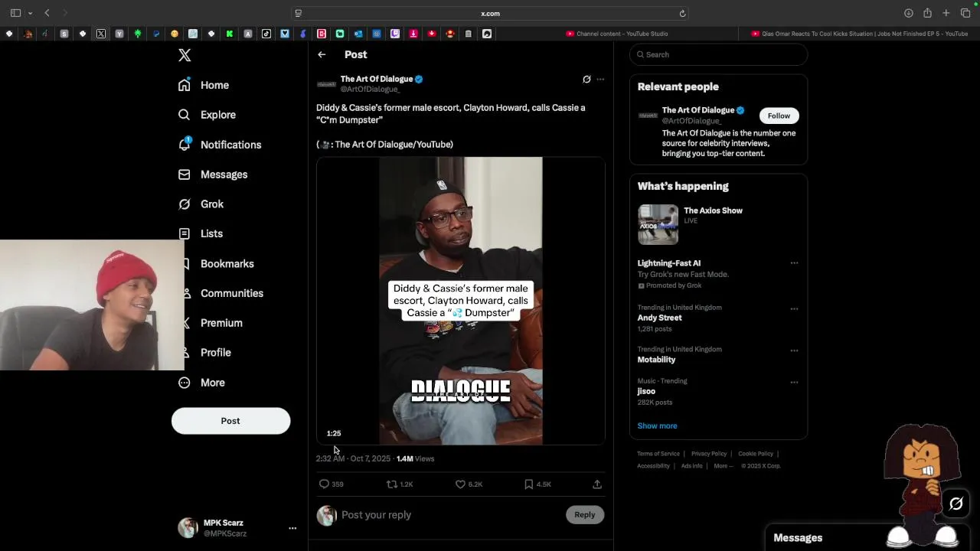Screen dimensions: 980x551
Task: Open Grok explain icon on the post
Action: (586, 79)
